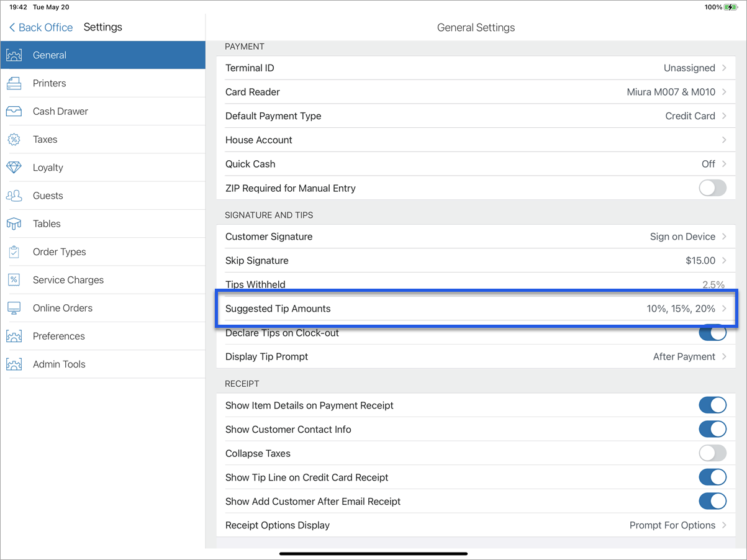Open the Card Reader selection chevron
This screenshot has height=560, width=747.
click(724, 92)
